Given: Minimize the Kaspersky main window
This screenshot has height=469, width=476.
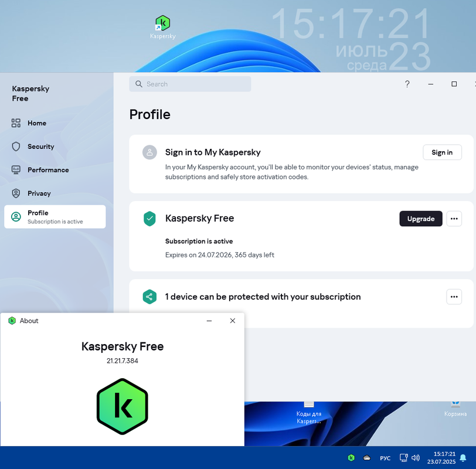Looking at the screenshot, I should pos(430,84).
